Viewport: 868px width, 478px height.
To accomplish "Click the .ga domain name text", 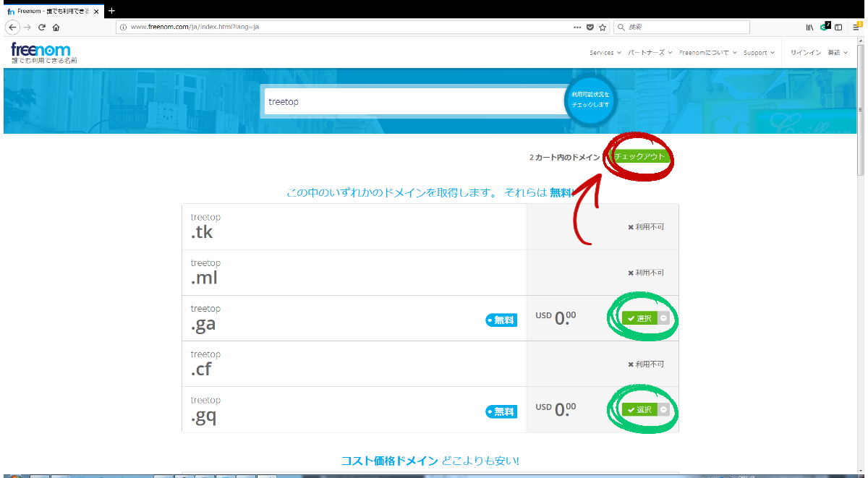I will [x=203, y=325].
